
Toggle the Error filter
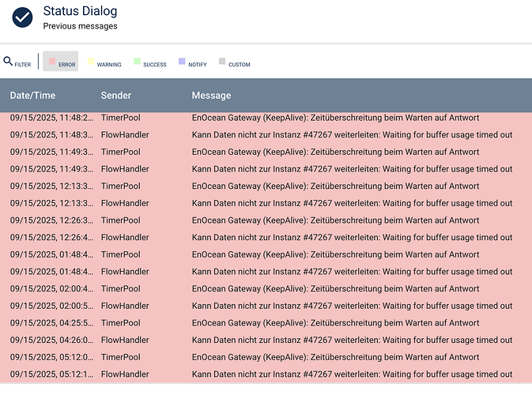(x=61, y=62)
